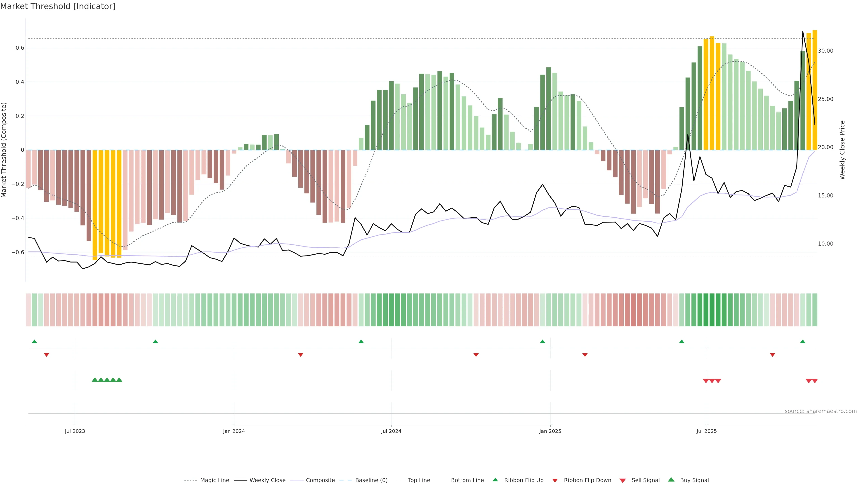The image size is (868, 488).
Task: Click the Ribbon Flip Down legend triangle
Action: tap(555, 480)
